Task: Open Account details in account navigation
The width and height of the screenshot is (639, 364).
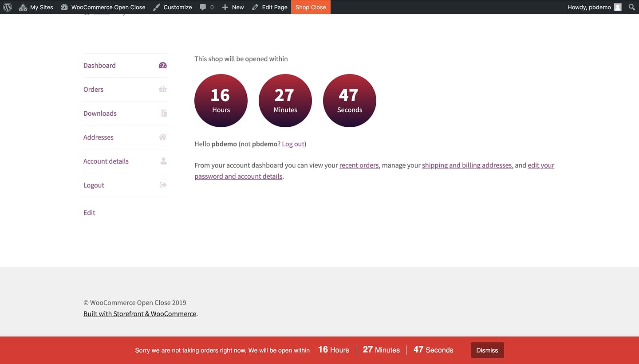Action: (106, 161)
